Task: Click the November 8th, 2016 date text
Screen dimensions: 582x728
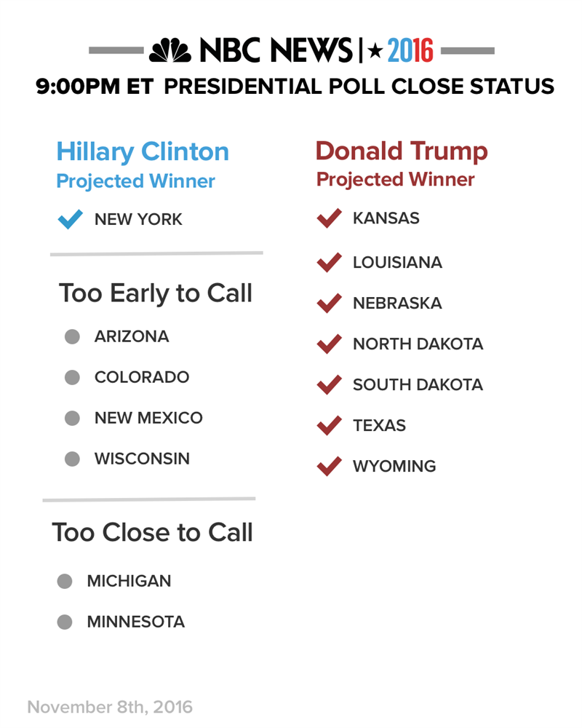Action: (110, 707)
